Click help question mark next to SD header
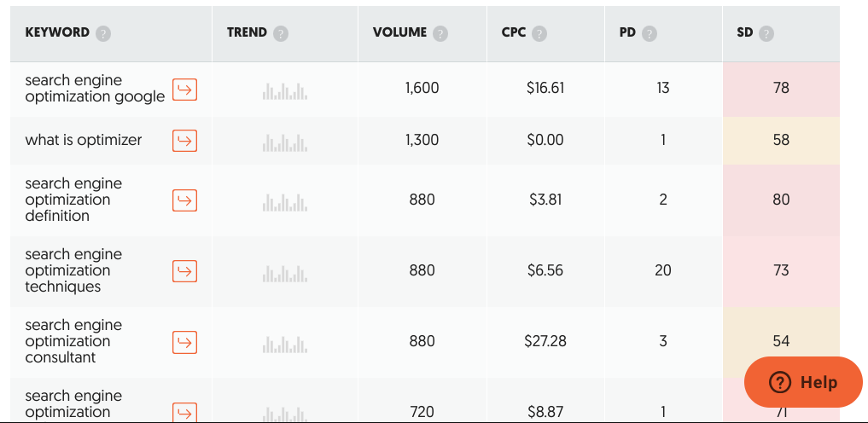Image resolution: width=868 pixels, height=423 pixels. pos(766,34)
